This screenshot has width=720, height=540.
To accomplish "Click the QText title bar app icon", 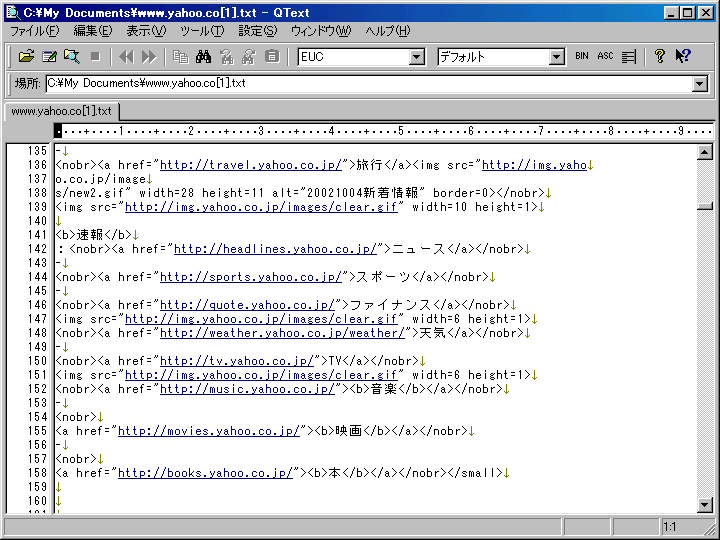I will [x=13, y=12].
